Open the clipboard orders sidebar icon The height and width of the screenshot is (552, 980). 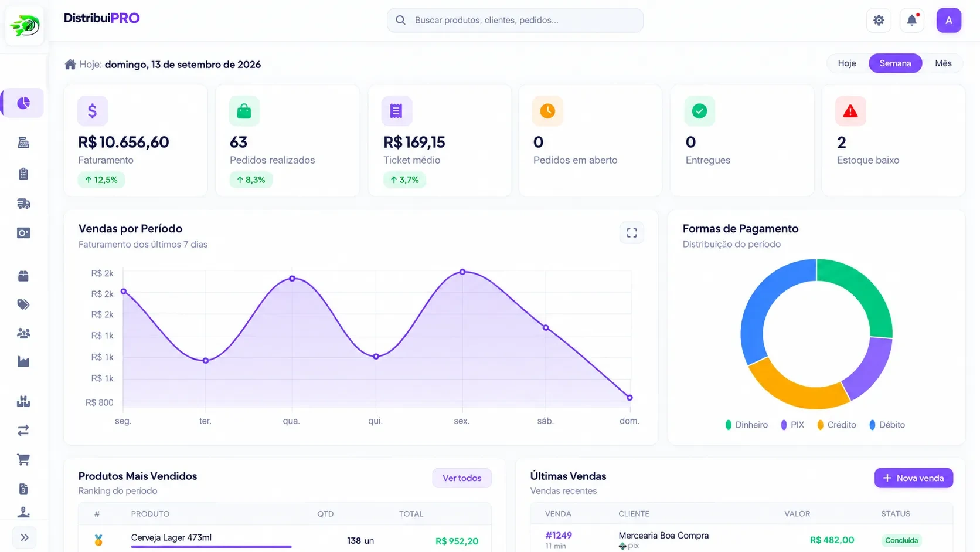click(23, 174)
